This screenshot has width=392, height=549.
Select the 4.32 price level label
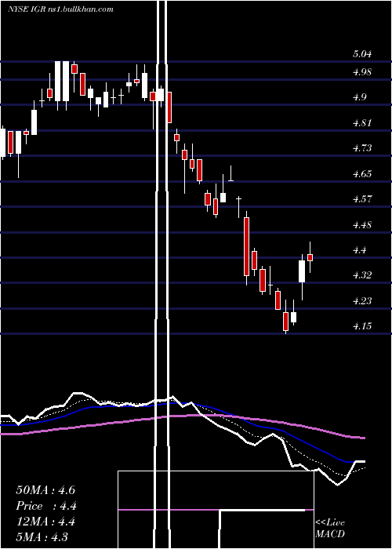pos(362,275)
